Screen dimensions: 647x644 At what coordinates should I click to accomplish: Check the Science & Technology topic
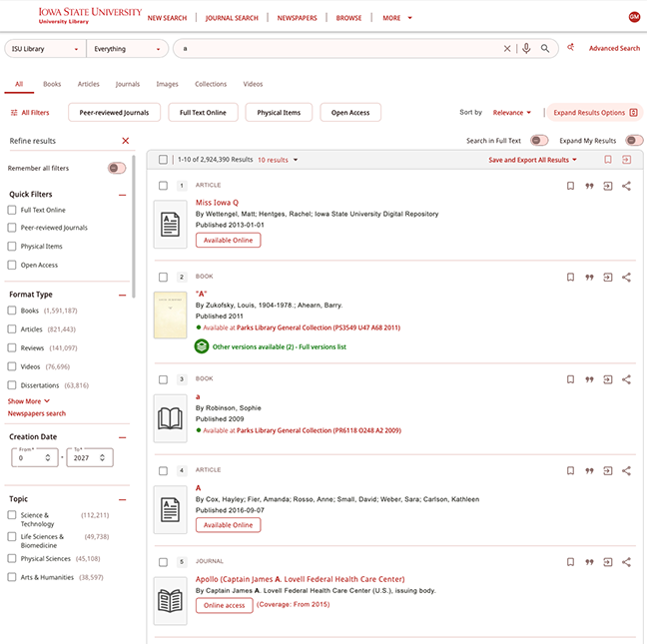coord(12,515)
